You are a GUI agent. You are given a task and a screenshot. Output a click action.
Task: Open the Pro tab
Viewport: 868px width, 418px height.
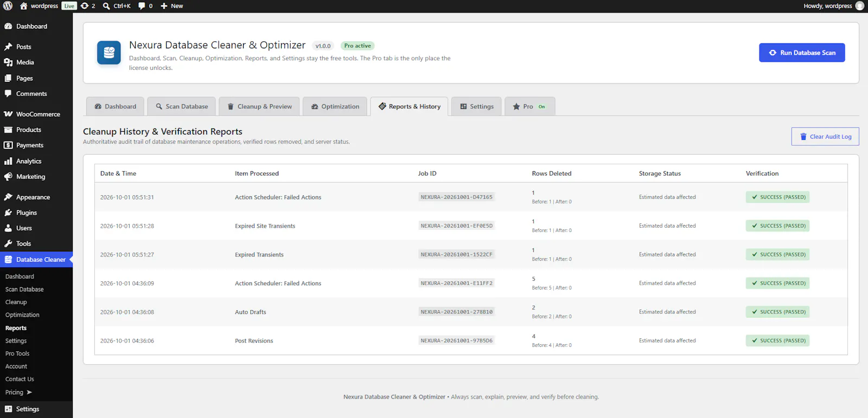tap(529, 106)
